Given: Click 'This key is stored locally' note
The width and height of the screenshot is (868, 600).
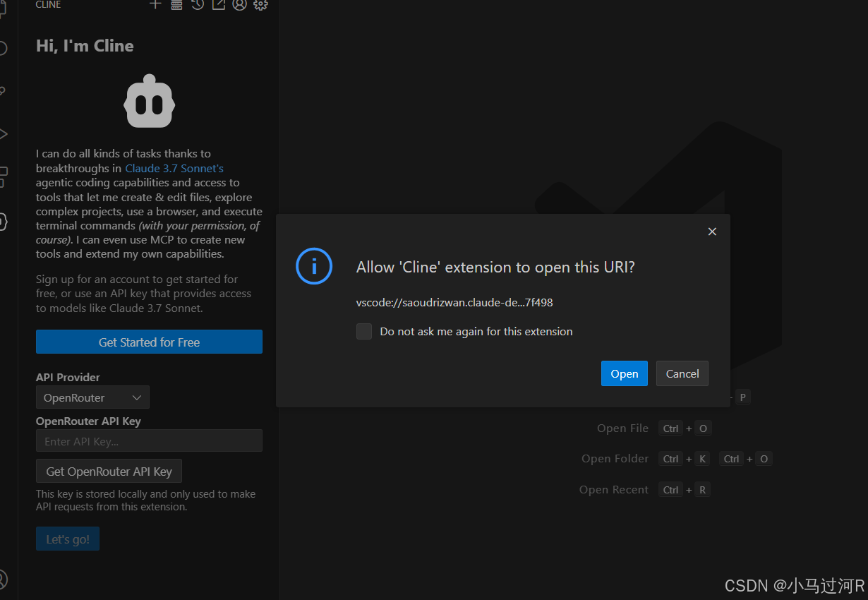Looking at the screenshot, I should pos(146,500).
